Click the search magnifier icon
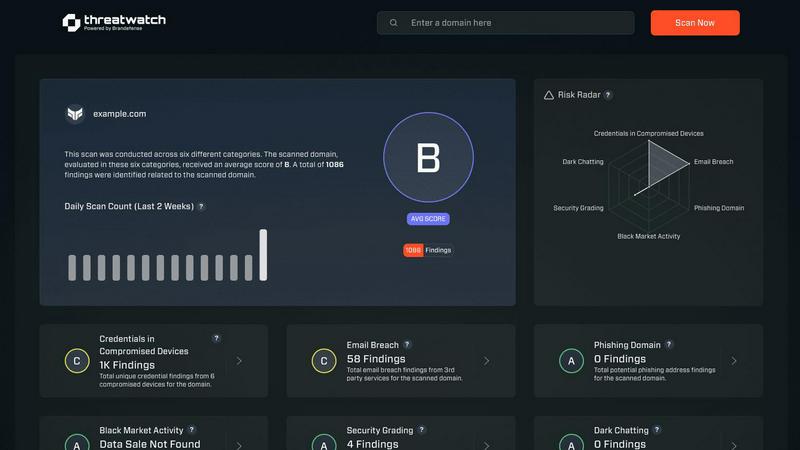This screenshot has width=800, height=450. 394,23
